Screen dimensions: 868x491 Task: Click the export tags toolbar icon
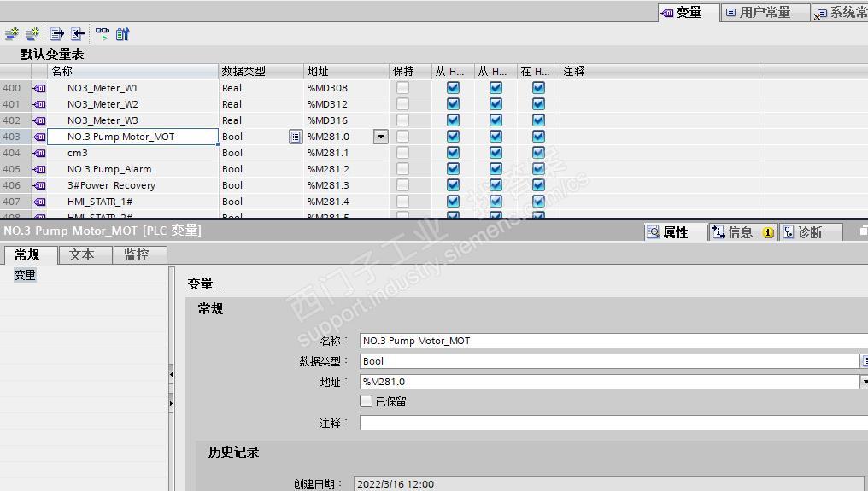click(57, 34)
